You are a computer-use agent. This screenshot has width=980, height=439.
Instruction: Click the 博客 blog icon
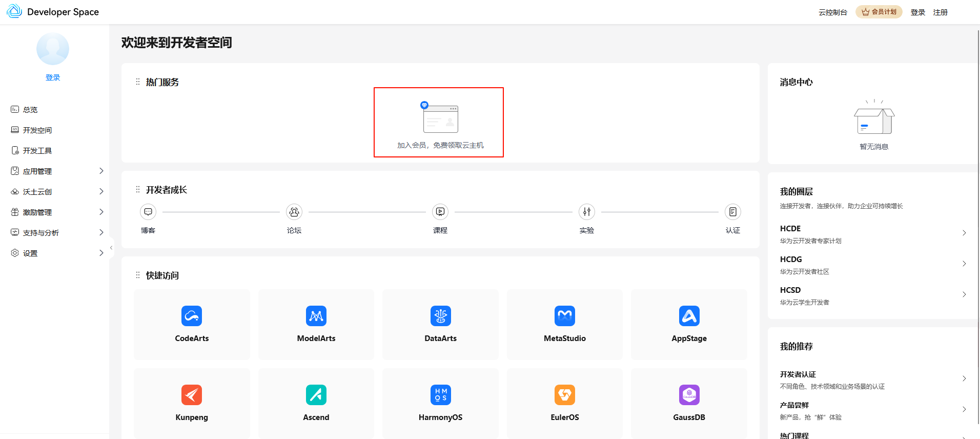pos(148,212)
